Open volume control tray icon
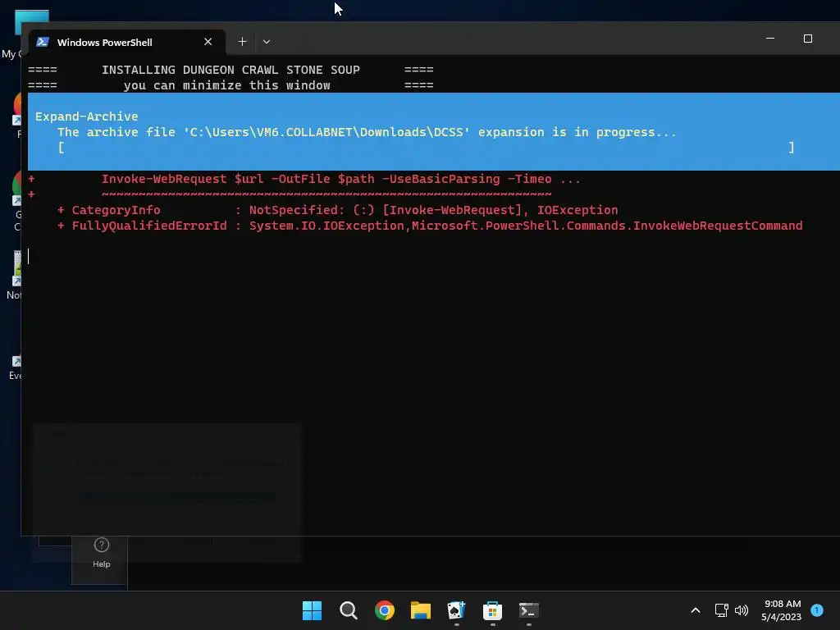The width and height of the screenshot is (840, 630). point(742,610)
